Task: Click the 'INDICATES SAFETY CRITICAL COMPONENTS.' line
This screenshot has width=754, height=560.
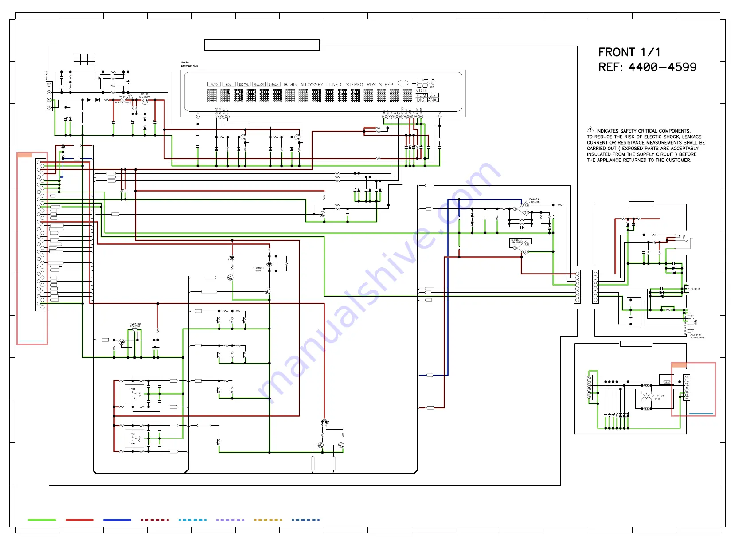Action: point(643,131)
